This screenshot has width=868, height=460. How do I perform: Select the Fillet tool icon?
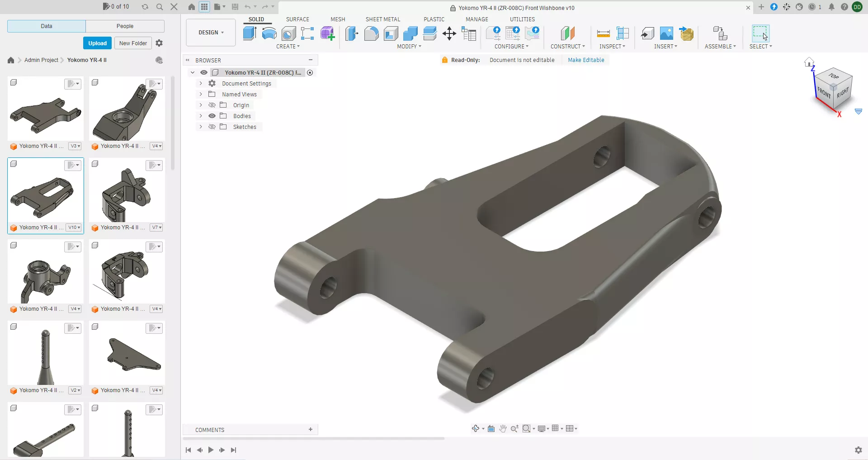point(371,33)
